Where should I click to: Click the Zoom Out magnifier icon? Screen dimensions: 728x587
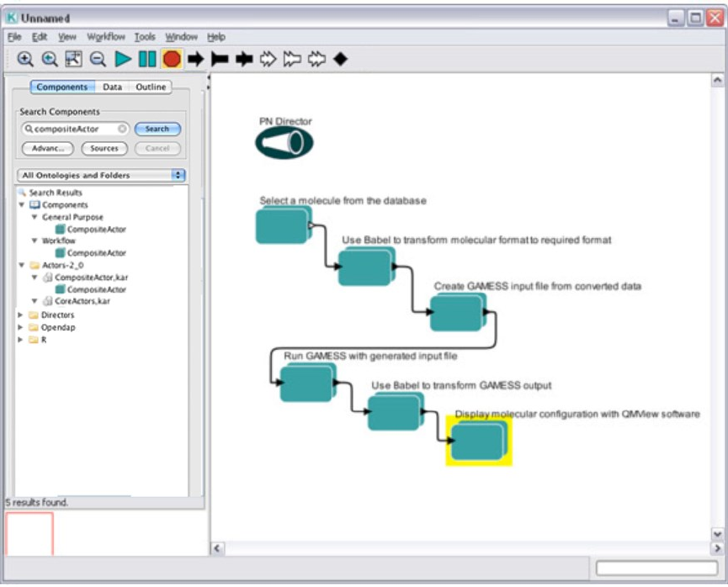click(x=98, y=59)
